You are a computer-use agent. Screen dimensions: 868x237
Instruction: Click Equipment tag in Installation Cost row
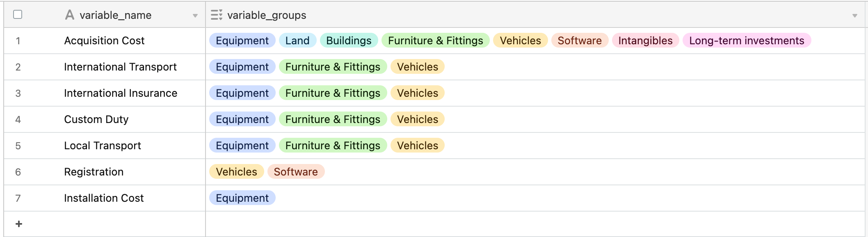click(x=242, y=198)
